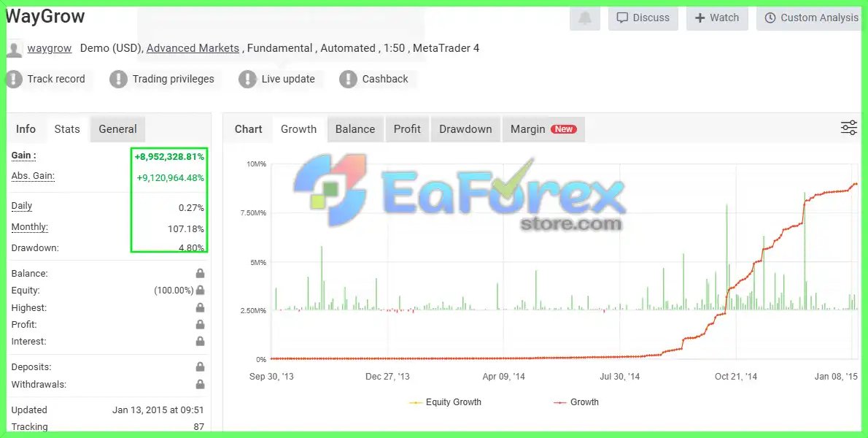Image resolution: width=868 pixels, height=438 pixels.
Task: Select Trading privileges label
Action: click(x=174, y=79)
